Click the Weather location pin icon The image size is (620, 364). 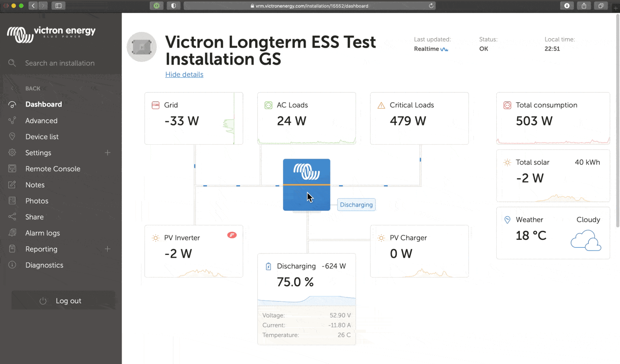(507, 219)
